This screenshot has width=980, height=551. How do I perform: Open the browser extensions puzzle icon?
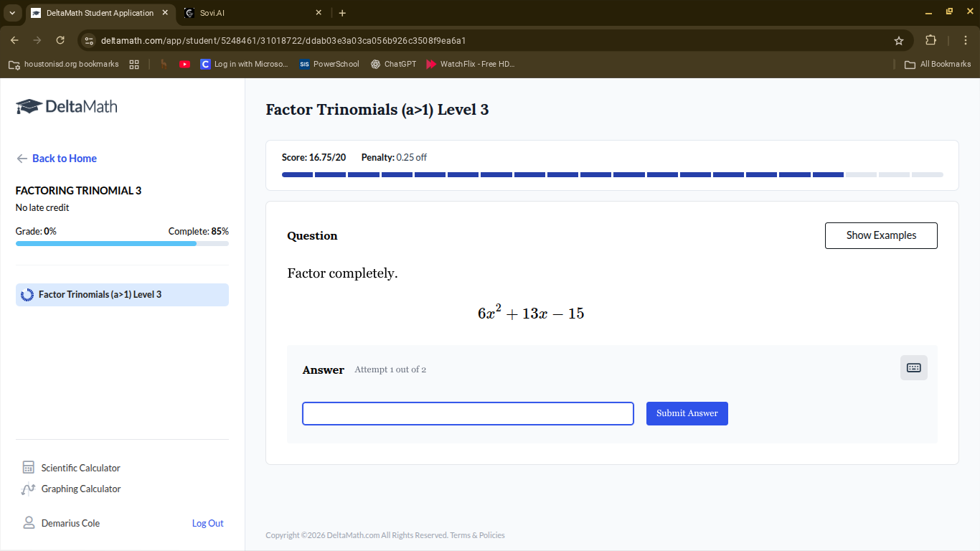(x=931, y=41)
